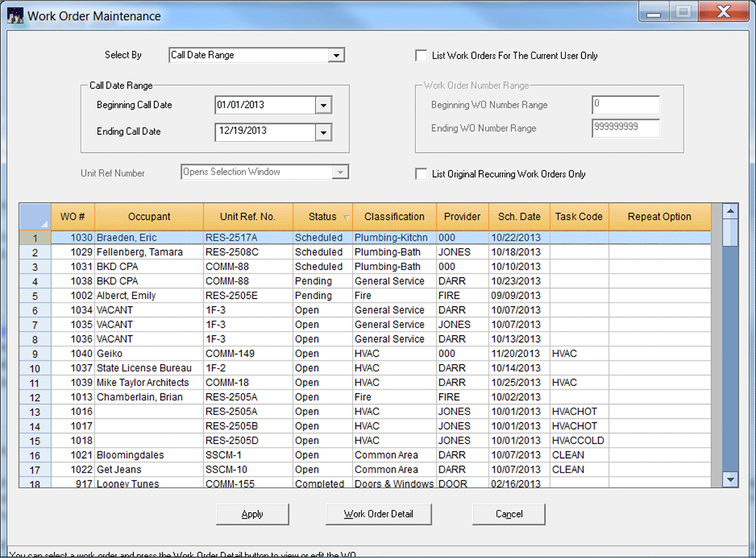Sort by the Unit Ref. No. column header
The height and width of the screenshot is (558, 756).
coord(248,217)
